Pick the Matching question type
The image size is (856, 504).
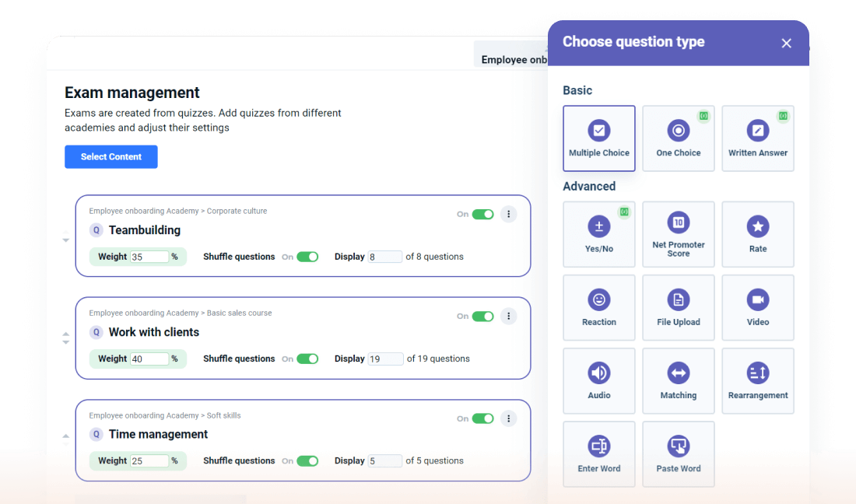[678, 380]
